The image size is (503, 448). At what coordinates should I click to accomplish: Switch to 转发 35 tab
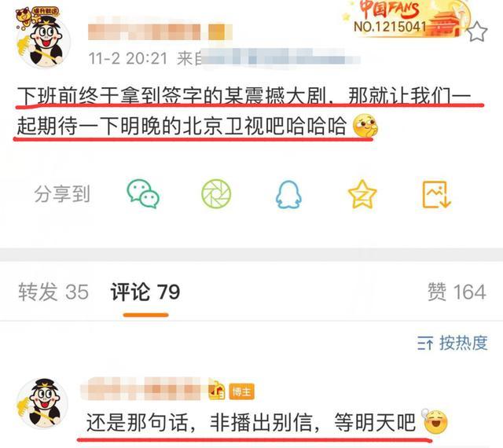53,292
